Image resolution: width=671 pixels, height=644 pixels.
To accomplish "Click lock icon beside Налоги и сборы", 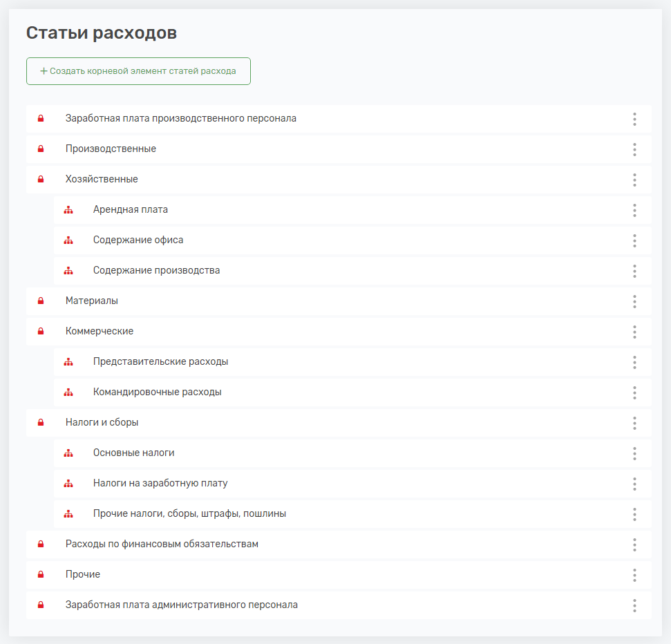I will click(41, 423).
